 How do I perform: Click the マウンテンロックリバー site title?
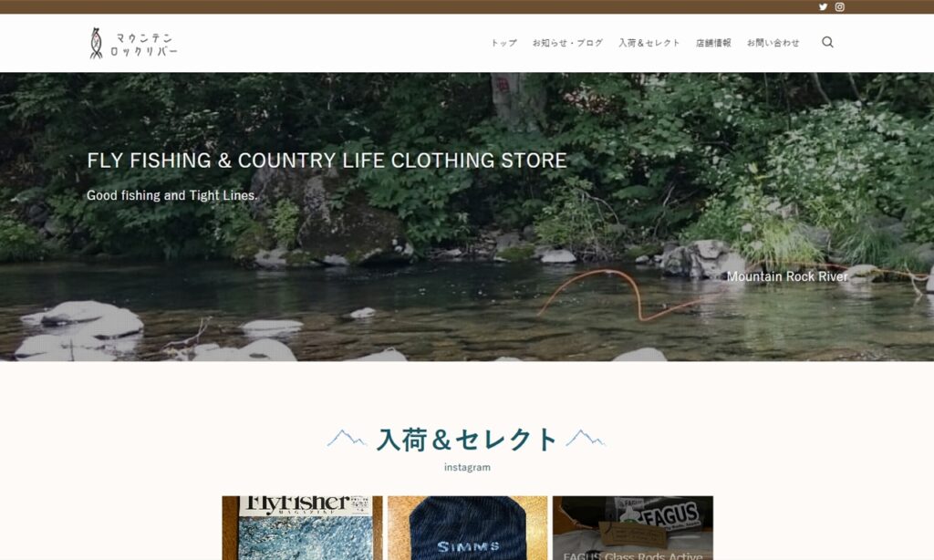(143, 45)
